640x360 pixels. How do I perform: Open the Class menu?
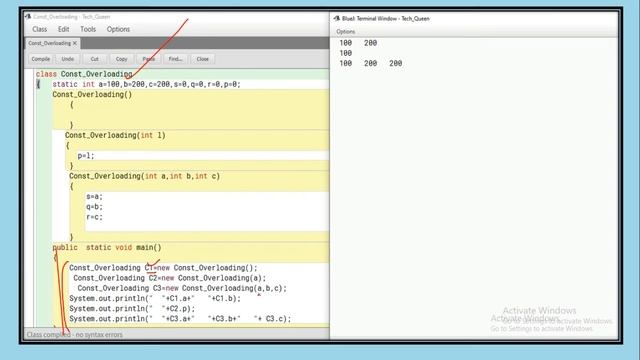[x=40, y=29]
